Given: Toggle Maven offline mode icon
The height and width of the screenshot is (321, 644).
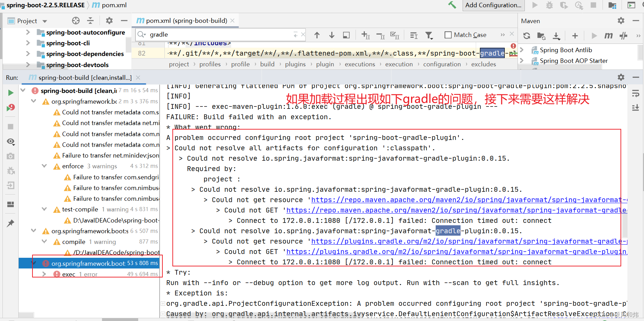Looking at the screenshot, I should click(623, 36).
